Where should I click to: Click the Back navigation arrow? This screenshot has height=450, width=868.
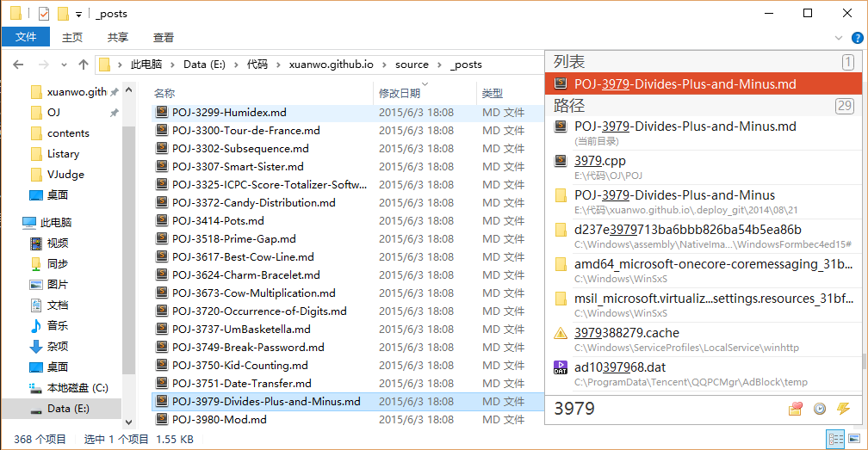pyautogui.click(x=19, y=65)
